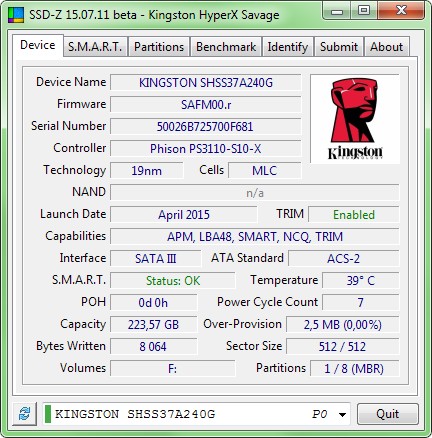Open the About tab

[387, 47]
